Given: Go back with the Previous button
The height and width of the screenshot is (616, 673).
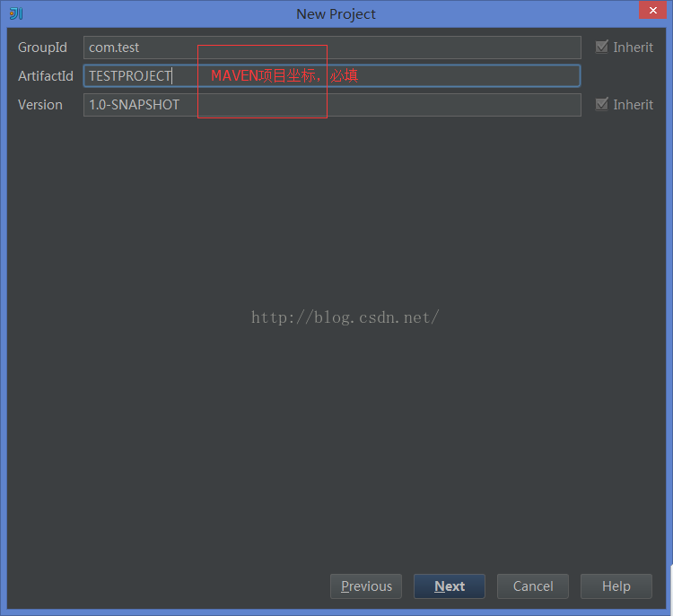Looking at the screenshot, I should click(366, 586).
